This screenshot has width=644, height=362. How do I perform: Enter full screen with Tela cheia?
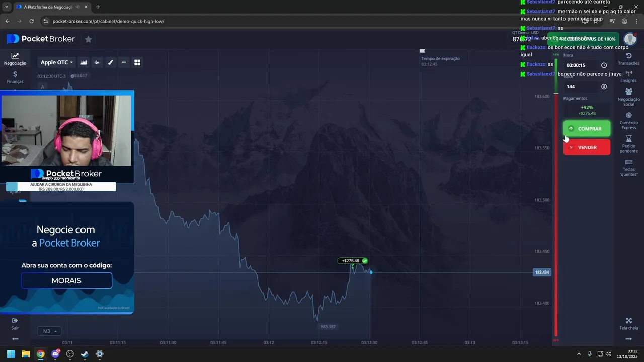[x=628, y=324]
